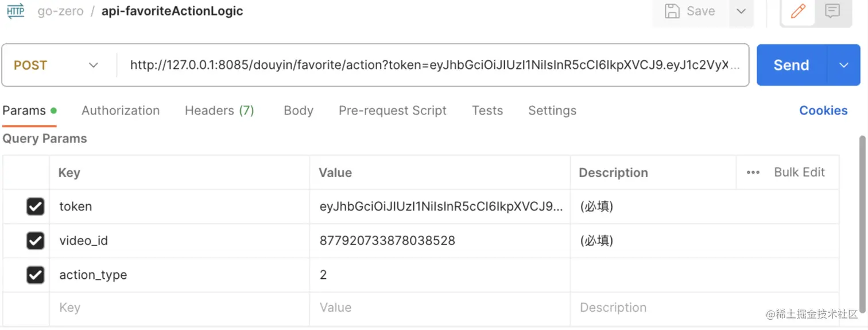
Task: Uncheck the video_id parameter checkbox
Action: (36, 241)
